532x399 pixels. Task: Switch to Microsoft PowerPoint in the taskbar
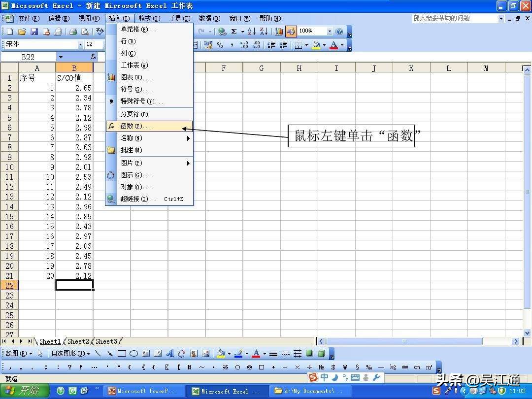coord(144,391)
